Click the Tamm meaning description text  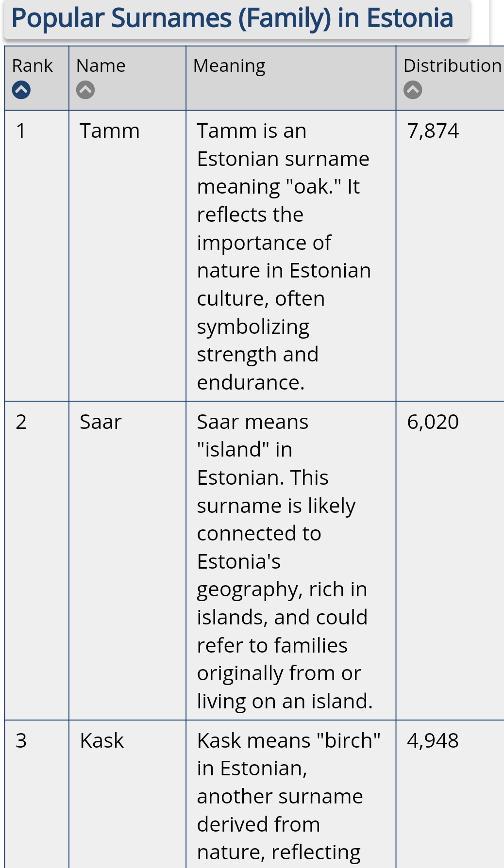284,257
